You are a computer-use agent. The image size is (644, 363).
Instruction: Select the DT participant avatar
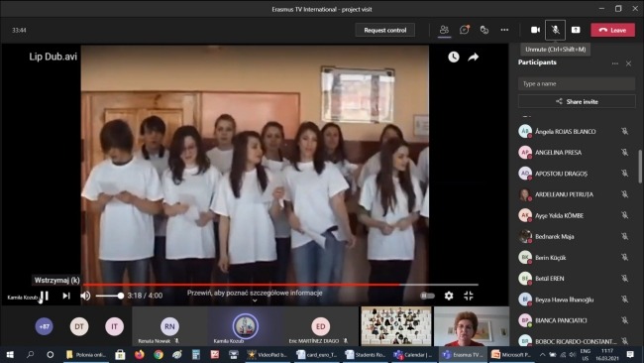tap(79, 326)
